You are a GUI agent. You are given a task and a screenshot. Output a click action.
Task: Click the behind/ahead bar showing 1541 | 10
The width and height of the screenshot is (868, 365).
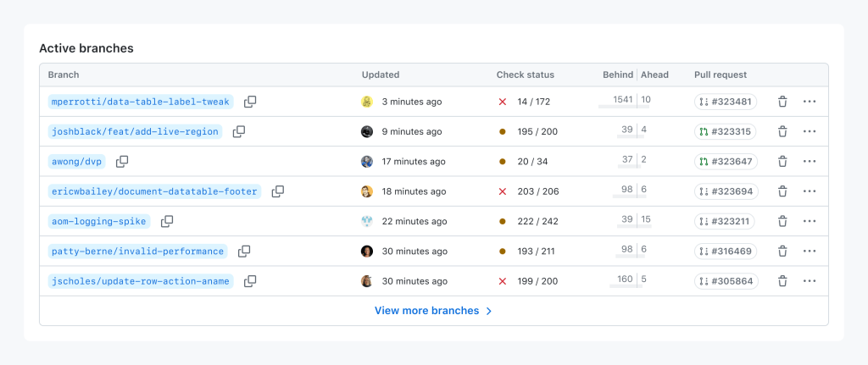pos(626,102)
